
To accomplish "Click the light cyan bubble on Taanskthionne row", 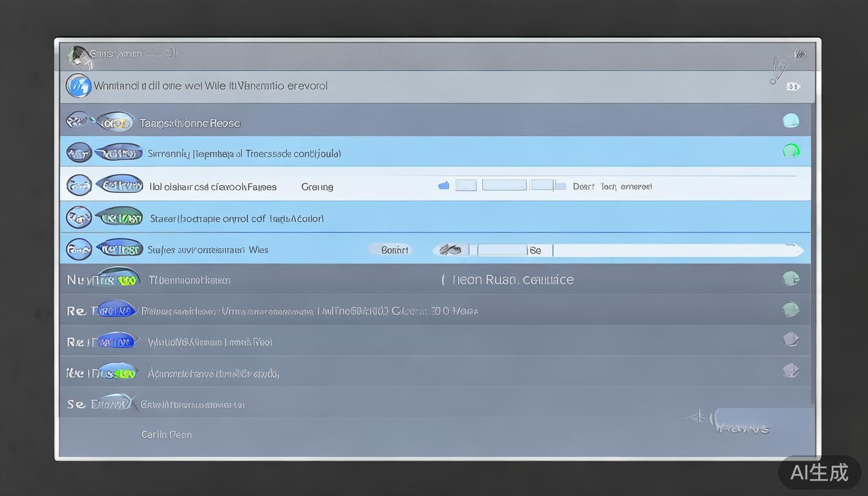I will pos(790,121).
